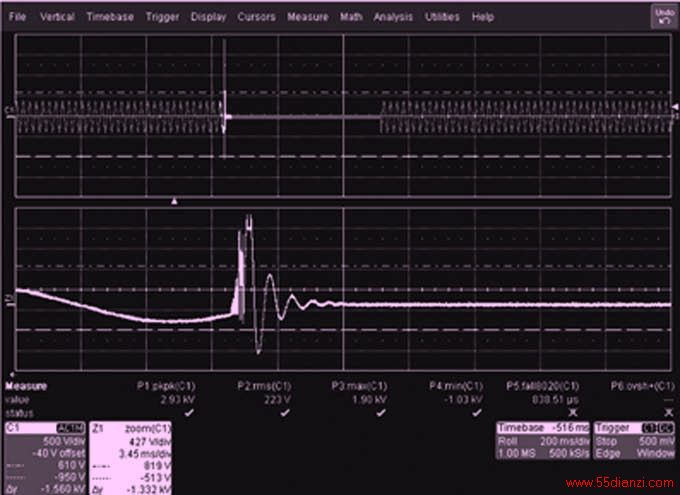This screenshot has width=680, height=495.
Task: Click the C1 trace label at upper grid's left
Action: point(9,111)
